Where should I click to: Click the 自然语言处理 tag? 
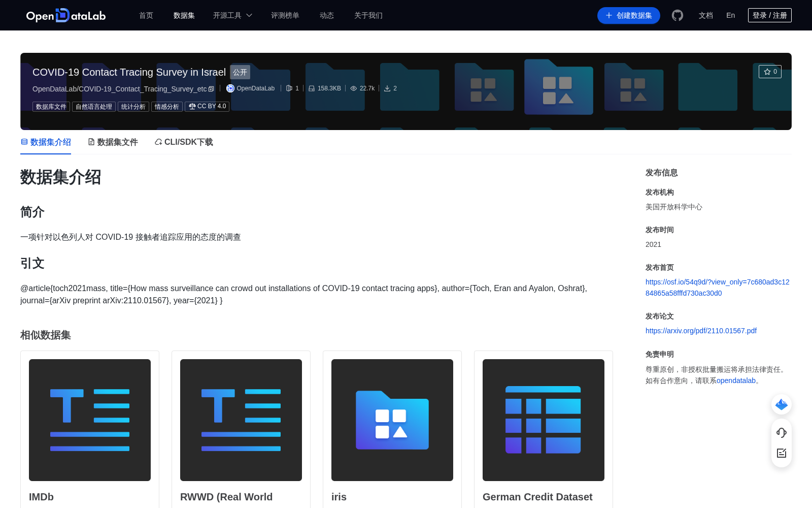click(94, 107)
